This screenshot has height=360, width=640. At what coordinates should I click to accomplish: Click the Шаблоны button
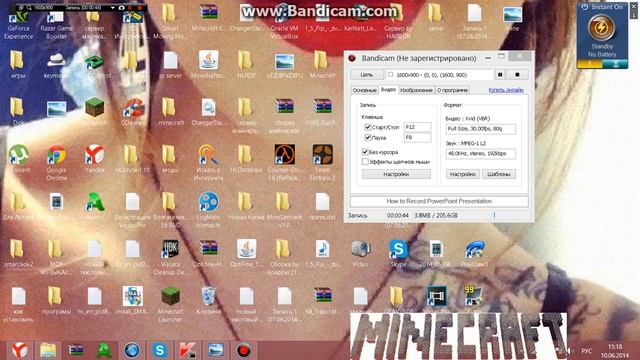pos(499,174)
